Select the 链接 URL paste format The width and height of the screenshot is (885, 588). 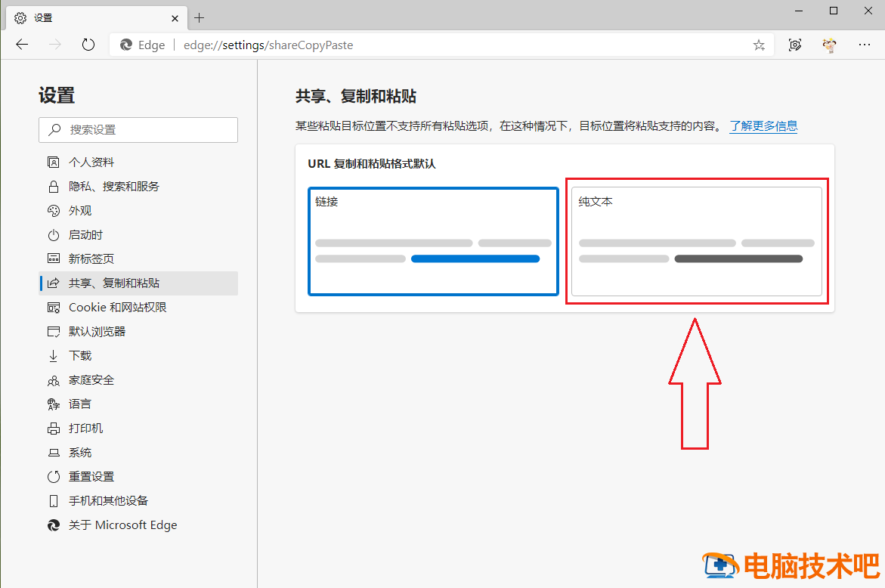pyautogui.click(x=432, y=241)
